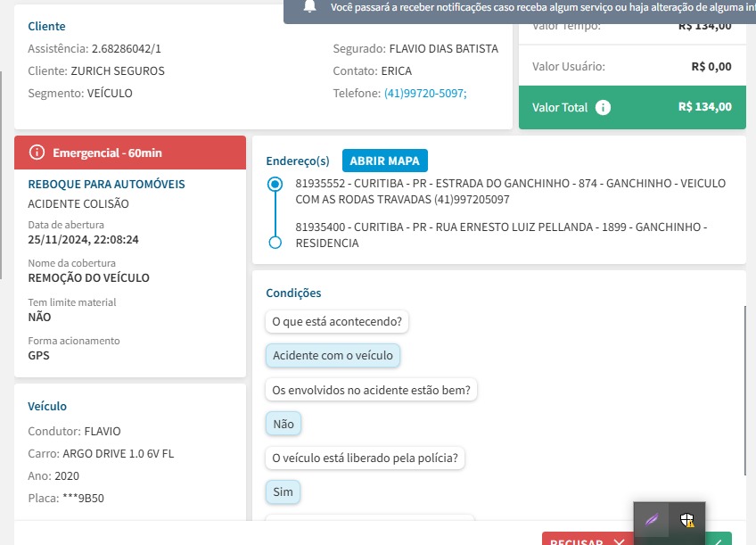Click 'Os envolvidos no acidente estão bem?' question
The image size is (756, 545).
click(371, 390)
